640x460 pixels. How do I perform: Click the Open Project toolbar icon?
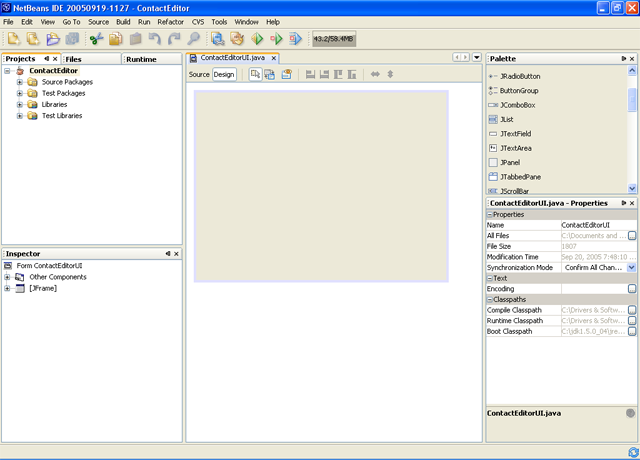(52, 39)
